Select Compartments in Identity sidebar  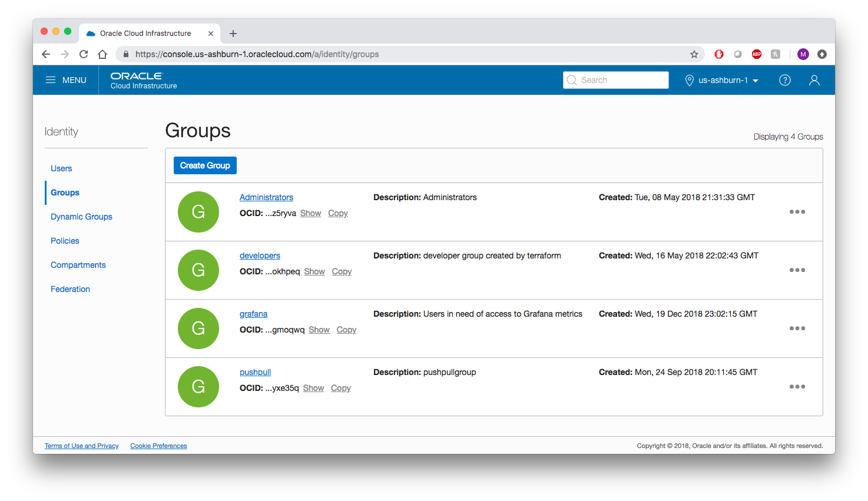click(78, 265)
